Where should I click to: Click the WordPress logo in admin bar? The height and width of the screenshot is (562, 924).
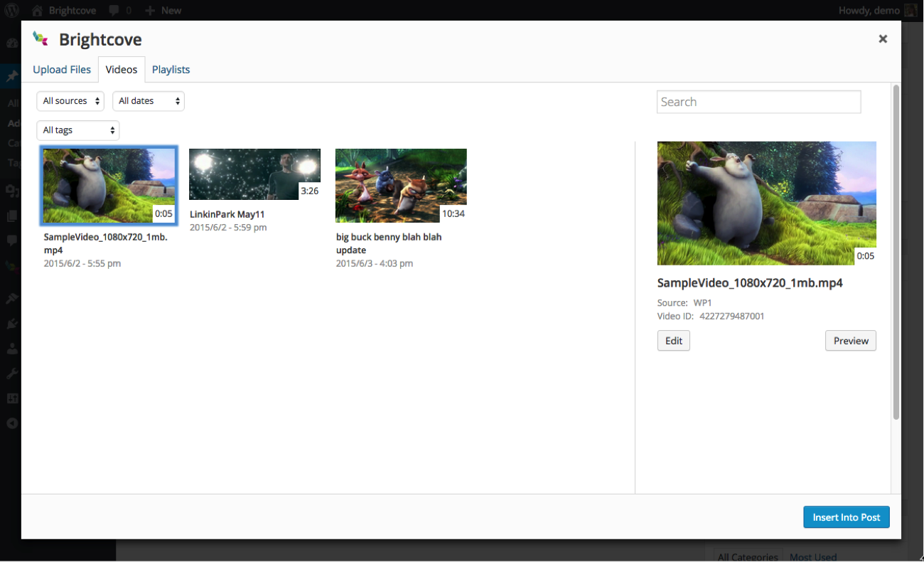click(11, 10)
